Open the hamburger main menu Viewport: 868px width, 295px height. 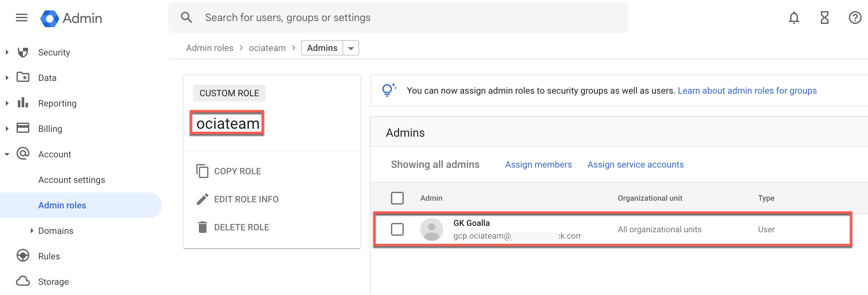click(x=22, y=18)
